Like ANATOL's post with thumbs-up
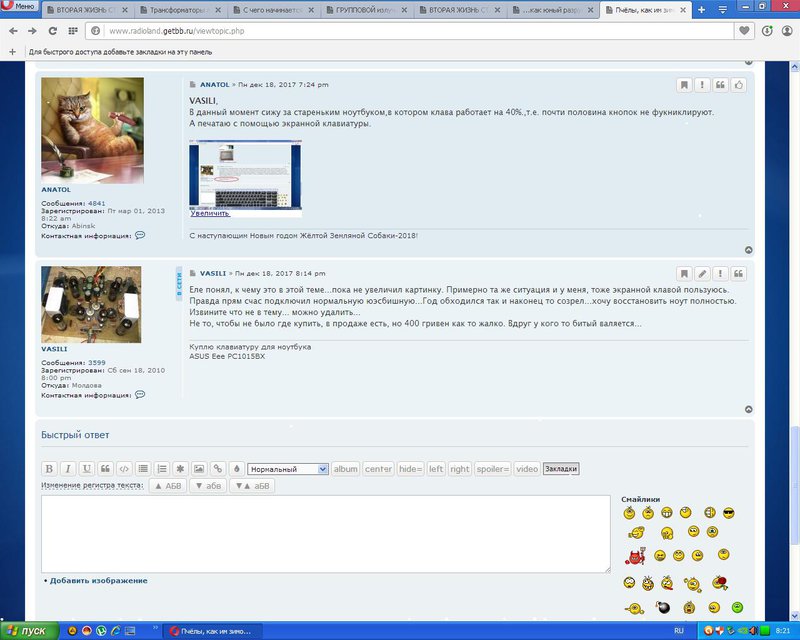Viewport: 800px width, 640px height. pos(739,85)
